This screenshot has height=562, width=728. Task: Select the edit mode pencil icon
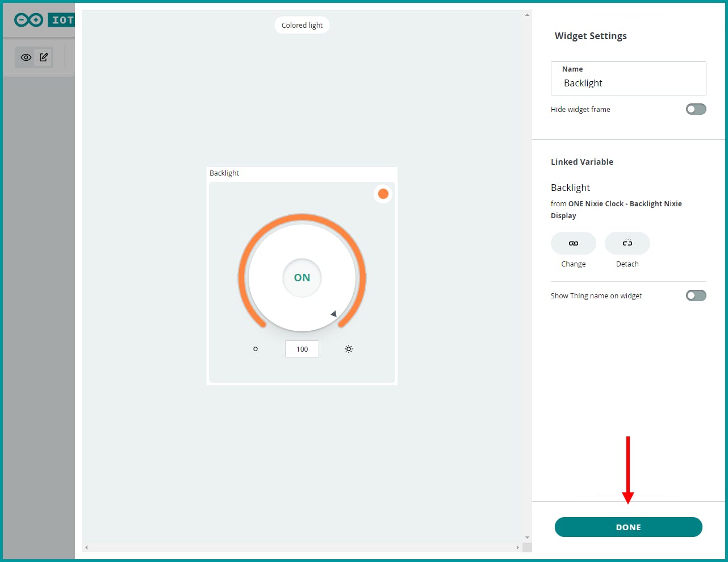point(44,57)
